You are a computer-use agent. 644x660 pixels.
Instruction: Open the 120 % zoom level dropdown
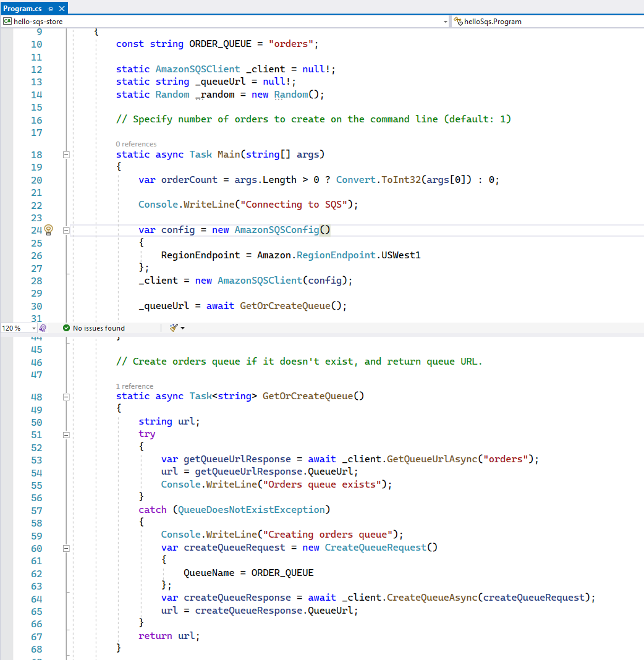33,328
